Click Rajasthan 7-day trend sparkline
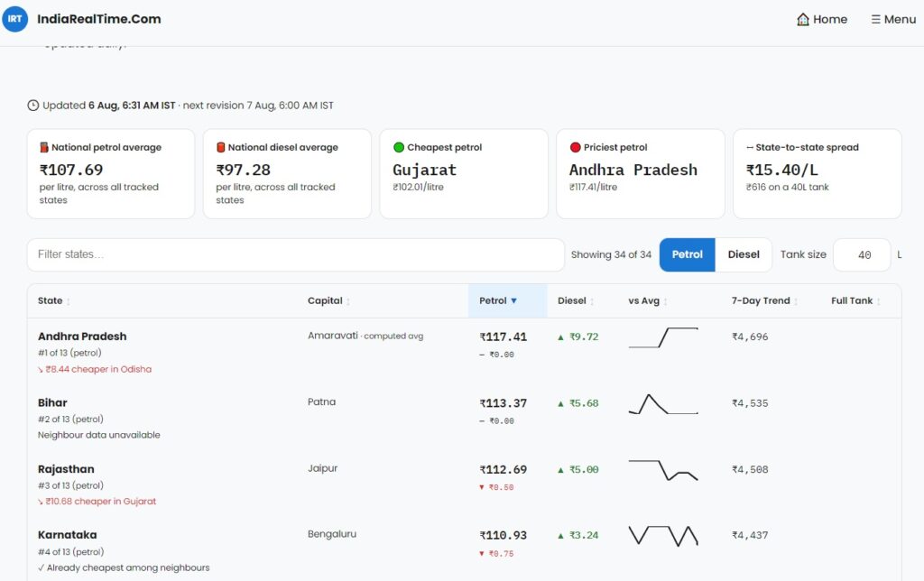 click(663, 470)
